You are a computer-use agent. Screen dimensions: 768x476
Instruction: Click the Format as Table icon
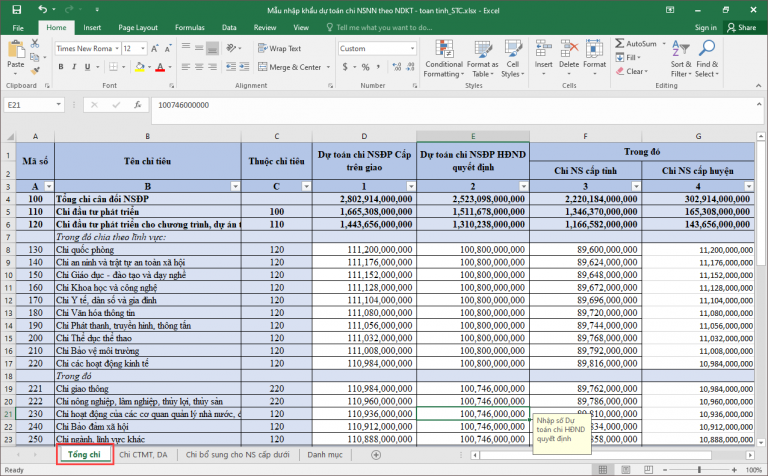coord(482,49)
